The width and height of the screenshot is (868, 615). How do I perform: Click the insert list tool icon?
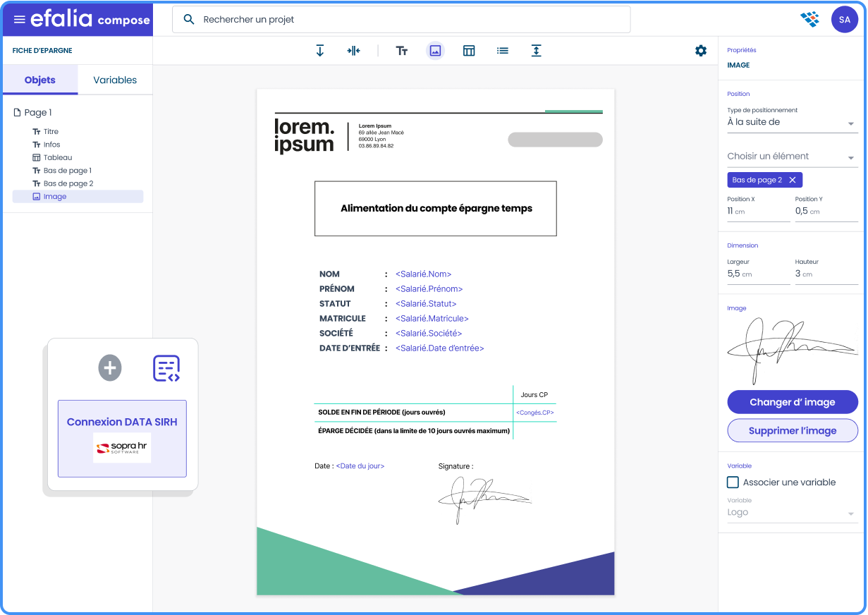click(x=502, y=51)
